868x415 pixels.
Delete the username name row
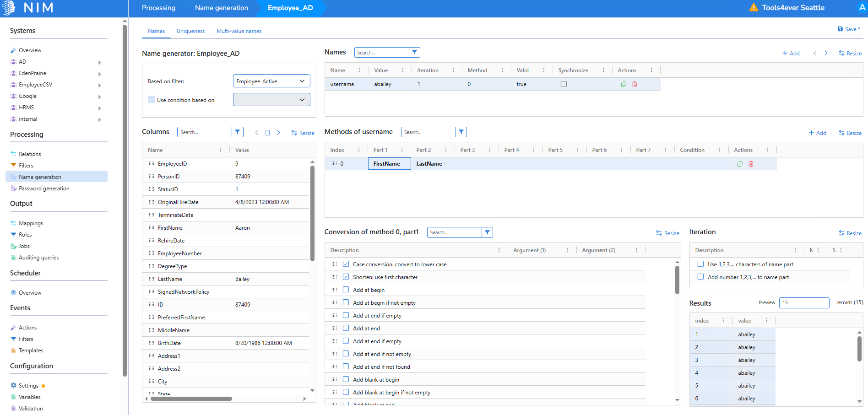(x=635, y=84)
